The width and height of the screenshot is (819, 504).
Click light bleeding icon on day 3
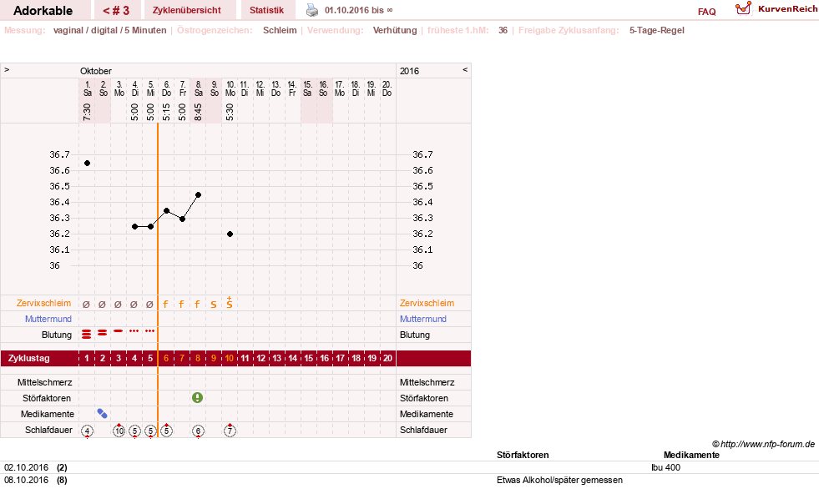[119, 330]
